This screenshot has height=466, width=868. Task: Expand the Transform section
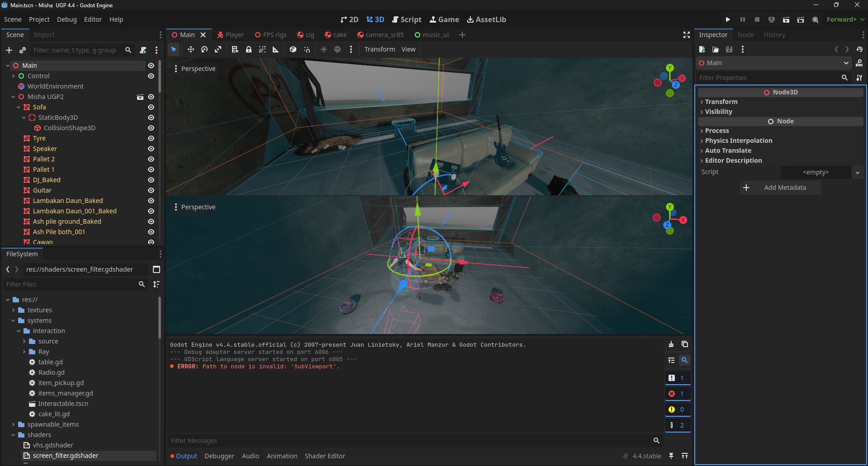click(721, 102)
